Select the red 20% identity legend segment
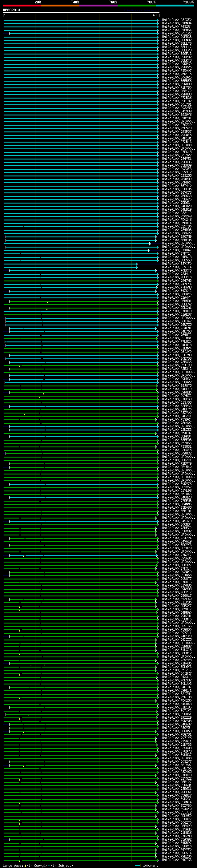This screenshot has height=868, width=197. [x=22, y=6]
